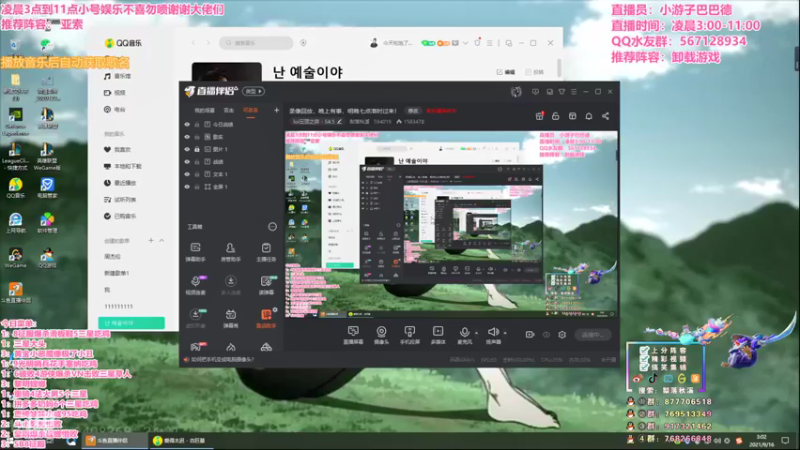Click the stream preview canvas
Image resolution: width=800 pixels, height=450 pixels.
point(451,224)
